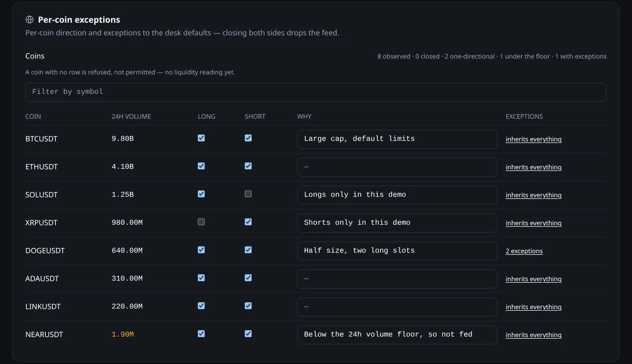Click the globe icon beside Per-coin exceptions
This screenshot has height=364, width=632.
(29, 19)
